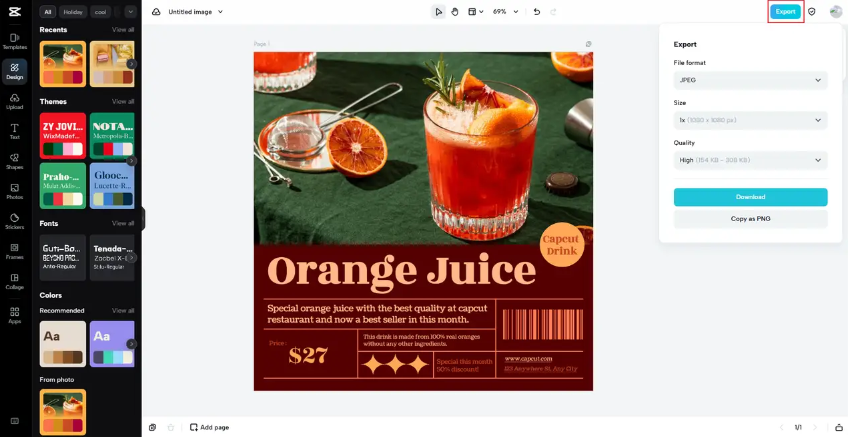Expand the Untitled image title dropdown
Screen dimensions: 848x437
220,12
